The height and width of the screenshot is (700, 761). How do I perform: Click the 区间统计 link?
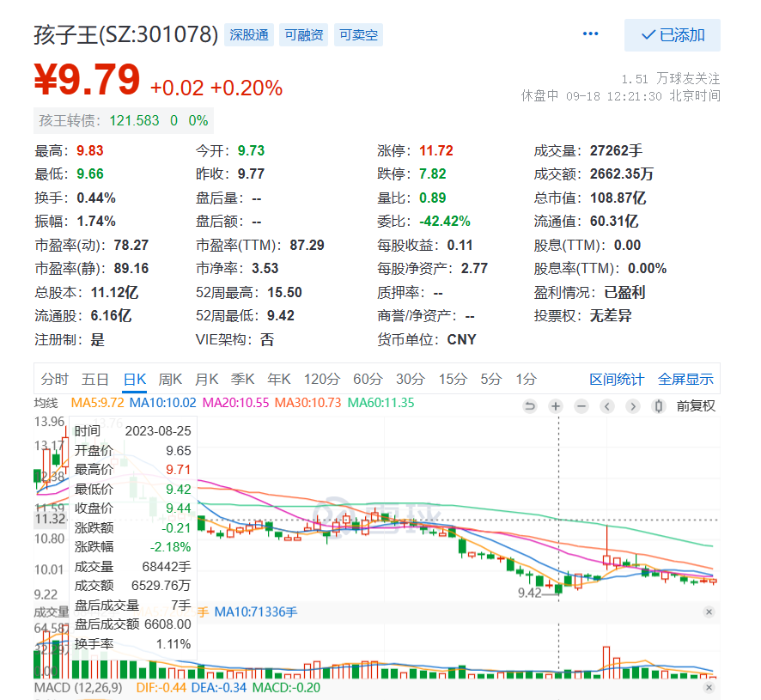617,379
